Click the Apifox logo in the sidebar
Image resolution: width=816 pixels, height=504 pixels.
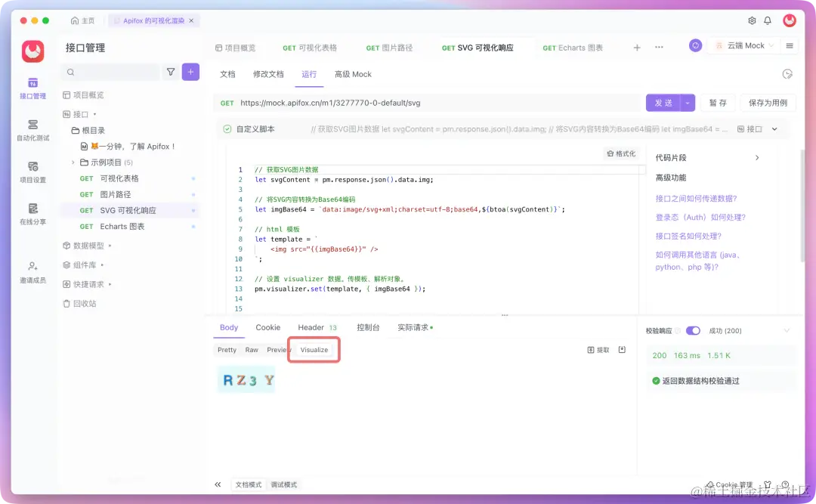32,51
